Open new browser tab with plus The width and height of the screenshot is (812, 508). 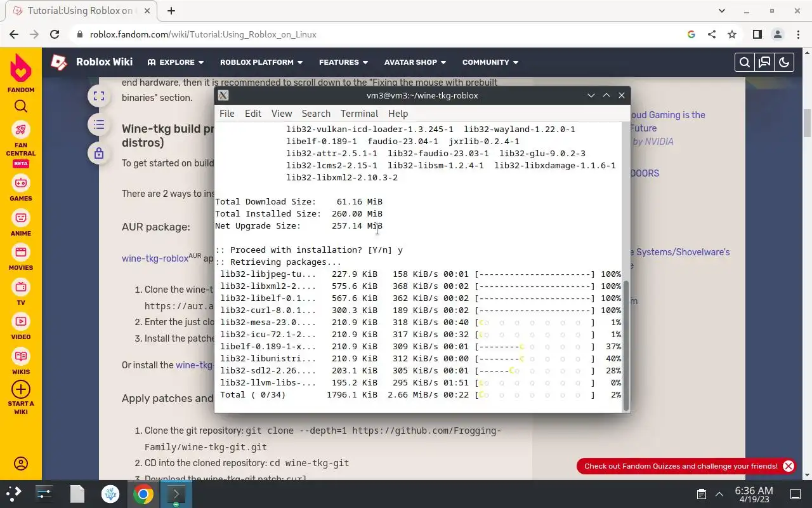(x=171, y=11)
